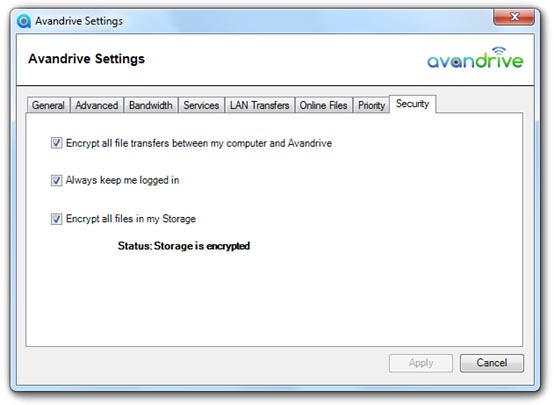
Task: Open the LAN Transfers tab
Action: click(x=260, y=105)
